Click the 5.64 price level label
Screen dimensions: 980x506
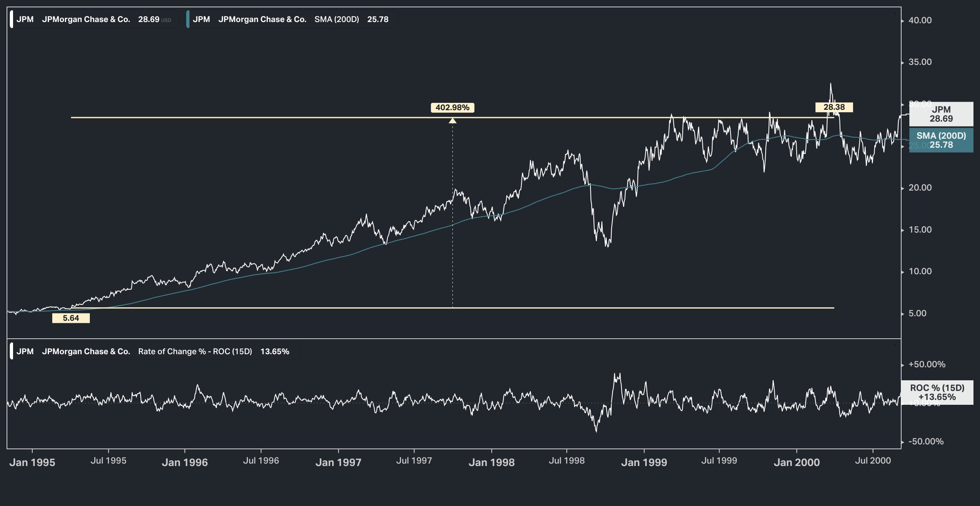(x=71, y=318)
